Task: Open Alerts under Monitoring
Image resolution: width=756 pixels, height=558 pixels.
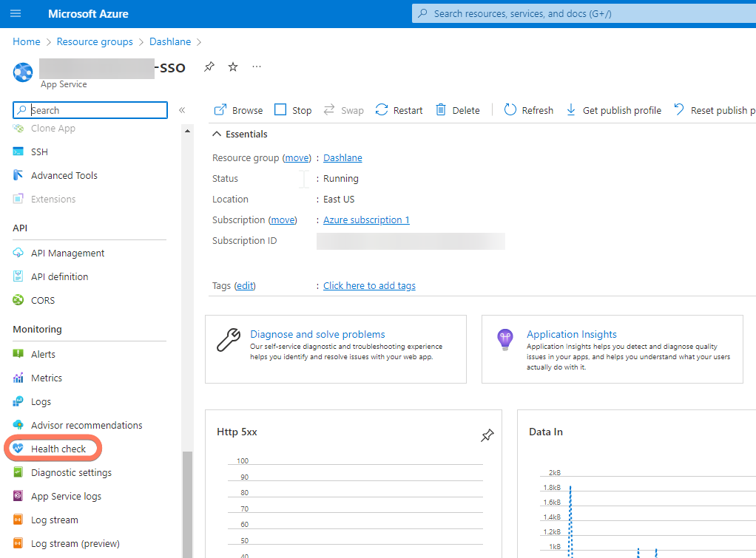Action: coord(34,354)
